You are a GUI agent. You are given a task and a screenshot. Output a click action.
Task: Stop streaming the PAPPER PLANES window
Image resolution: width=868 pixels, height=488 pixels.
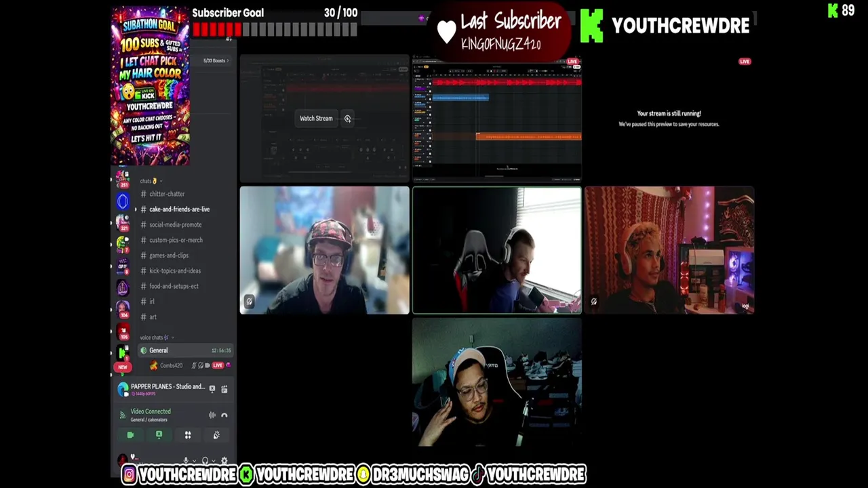212,389
